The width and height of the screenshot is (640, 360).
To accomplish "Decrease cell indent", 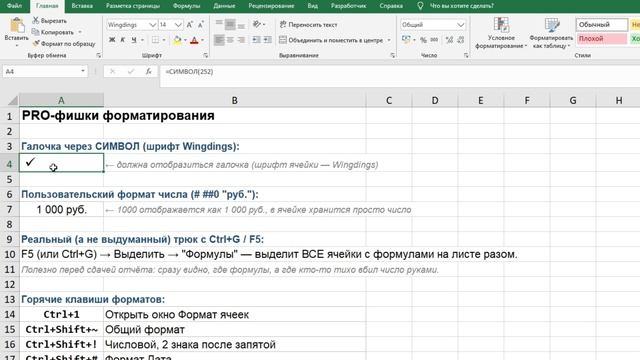I will click(256, 40).
